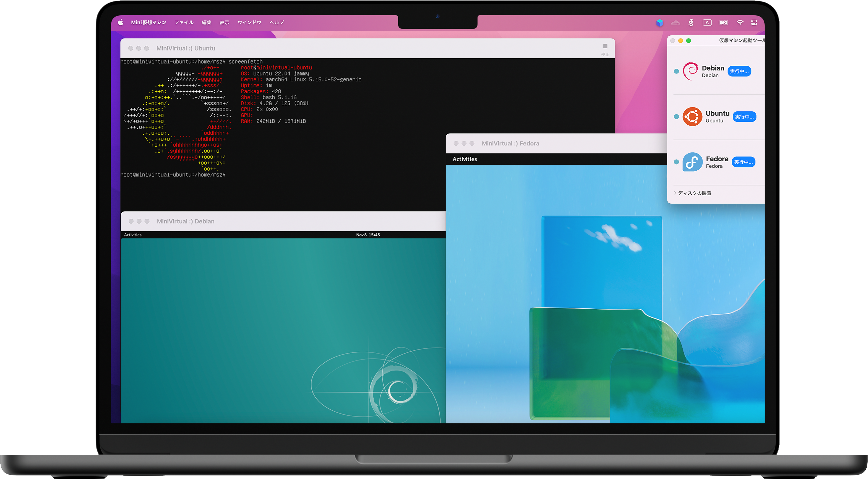Select the Ubuntu circle logo in launcher
868x479 pixels.
(692, 117)
